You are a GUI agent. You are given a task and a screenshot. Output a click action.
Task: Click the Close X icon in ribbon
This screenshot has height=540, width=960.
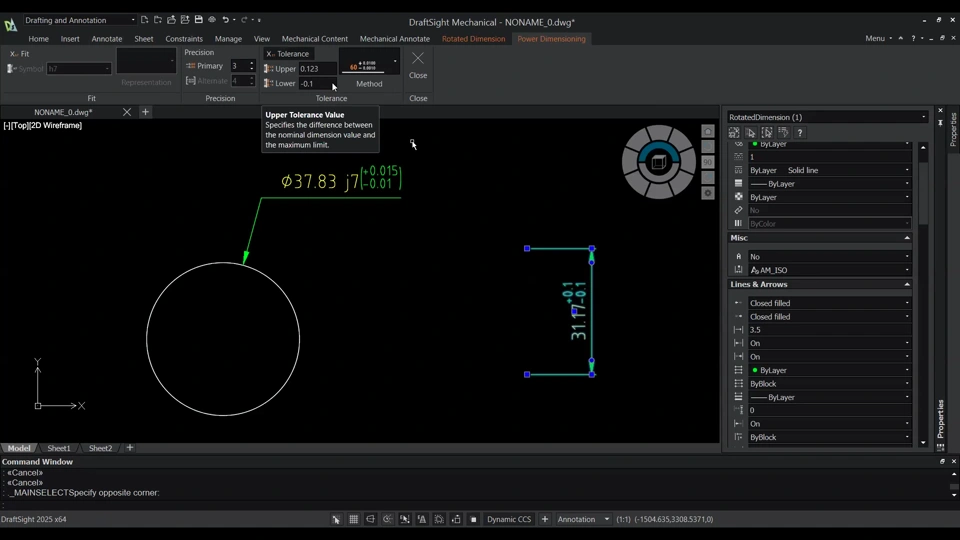[x=418, y=58]
